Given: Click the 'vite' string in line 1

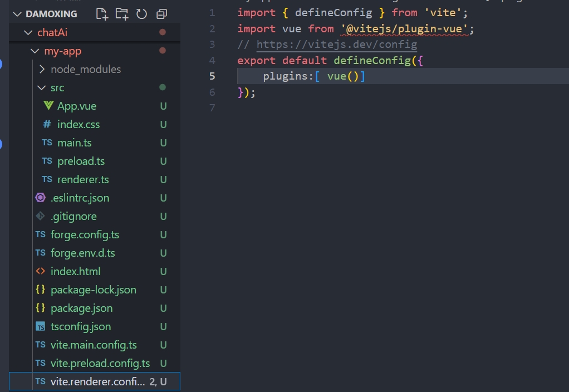Looking at the screenshot, I should 443,13.
